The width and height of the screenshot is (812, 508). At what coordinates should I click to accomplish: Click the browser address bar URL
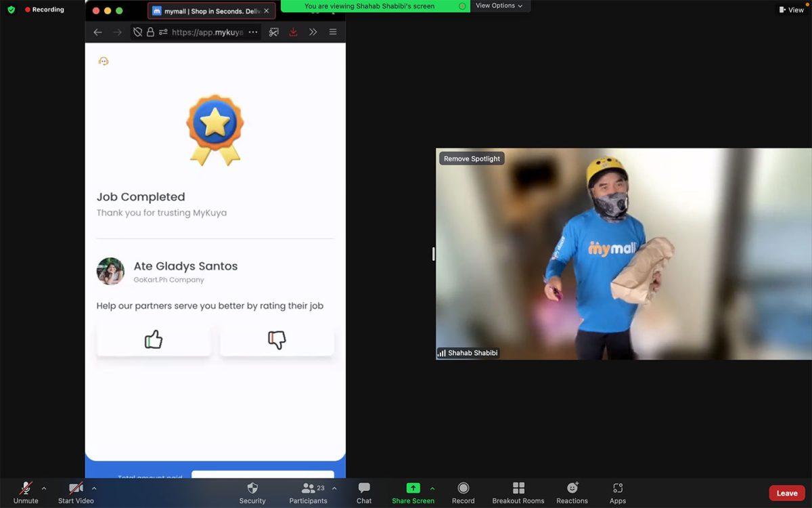[x=207, y=32]
